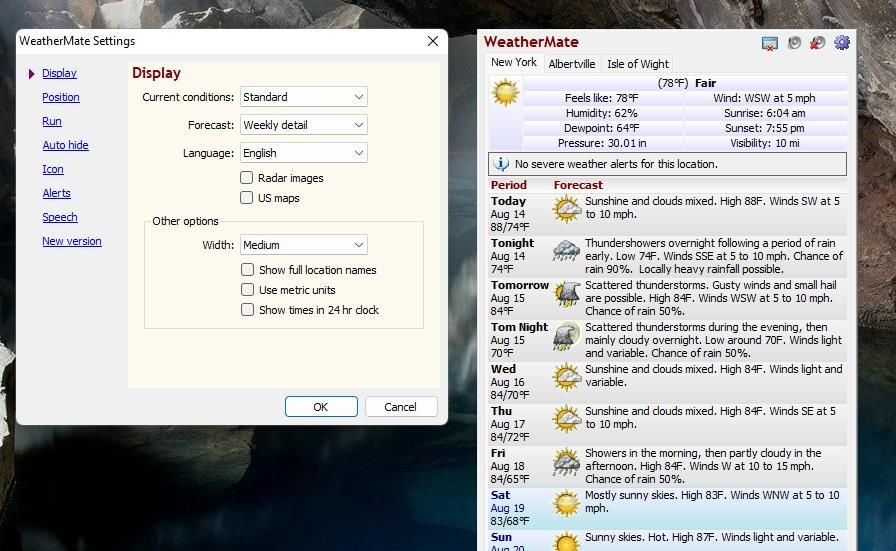The width and height of the screenshot is (896, 551).
Task: Click 'Feels like: 78°F' text
Action: (x=602, y=98)
